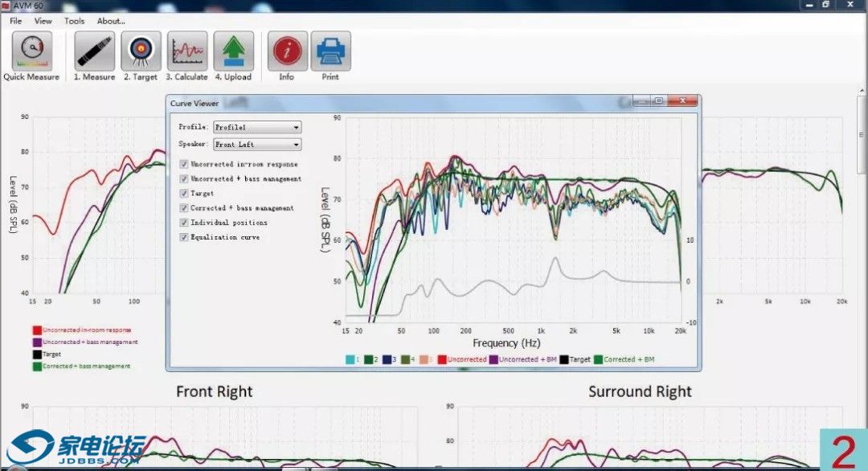Restore down the AVM 60 main window

point(826,5)
